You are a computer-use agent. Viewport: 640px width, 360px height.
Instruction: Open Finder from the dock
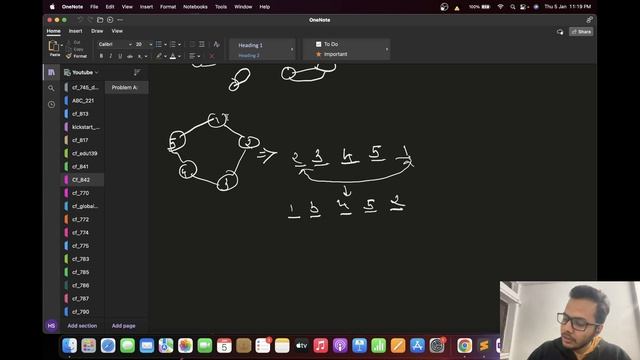[69, 346]
